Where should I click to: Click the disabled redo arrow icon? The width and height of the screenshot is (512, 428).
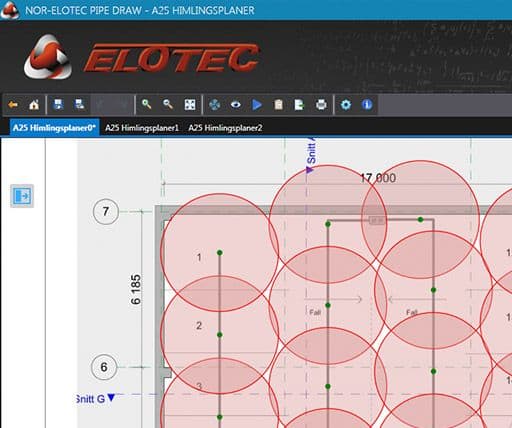[x=123, y=105]
